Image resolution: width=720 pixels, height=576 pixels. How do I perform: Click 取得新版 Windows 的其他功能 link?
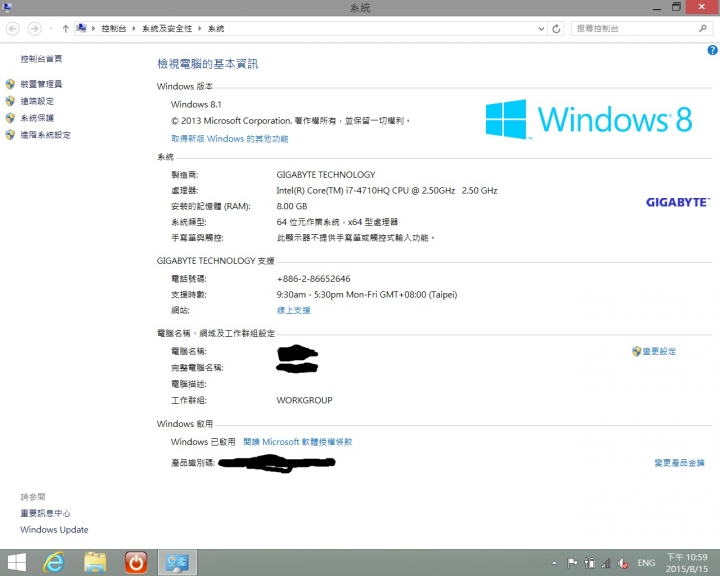[x=230, y=139]
